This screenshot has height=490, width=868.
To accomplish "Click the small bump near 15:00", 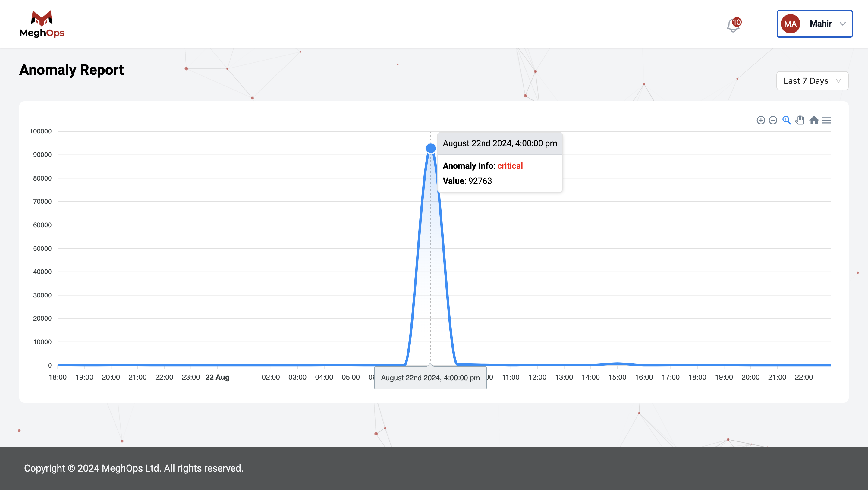I will point(617,363).
